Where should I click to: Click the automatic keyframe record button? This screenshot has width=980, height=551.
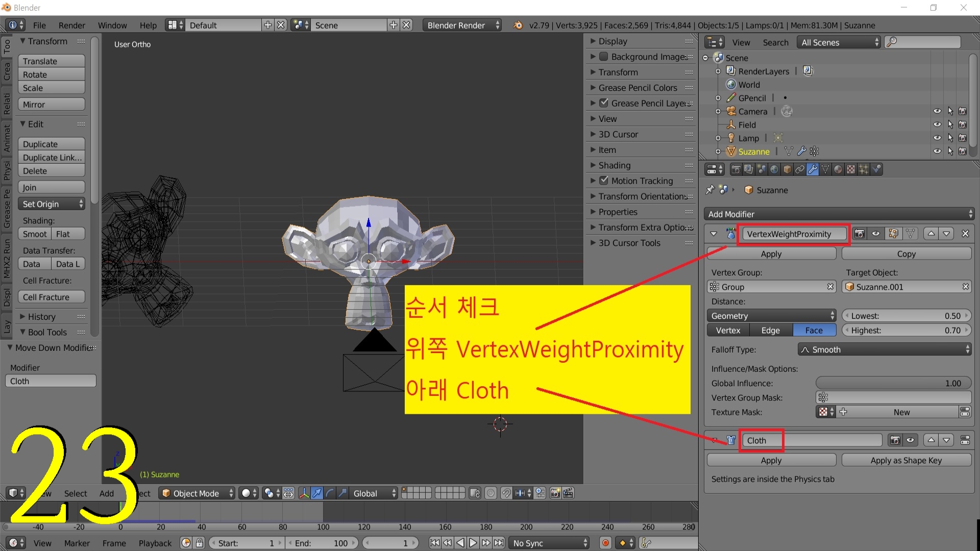(605, 543)
